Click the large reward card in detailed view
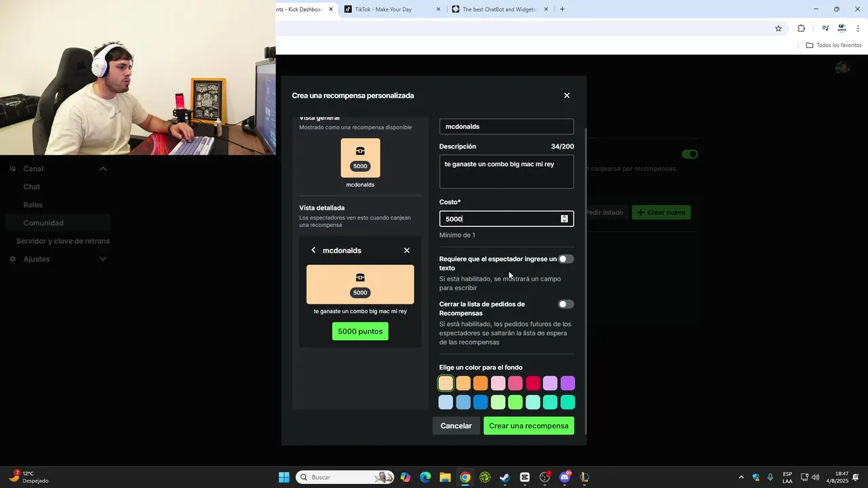This screenshot has height=488, width=868. coord(360,284)
